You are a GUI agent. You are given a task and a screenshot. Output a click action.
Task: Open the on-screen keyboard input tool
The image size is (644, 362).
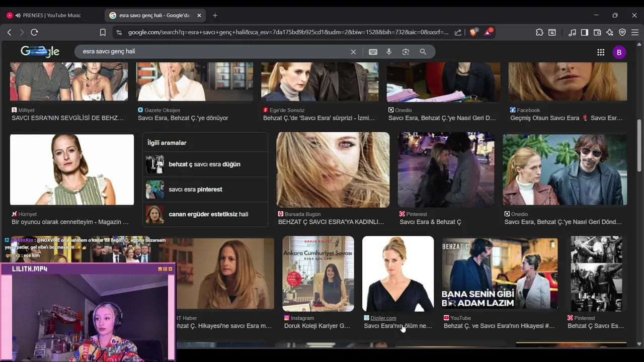(x=373, y=52)
